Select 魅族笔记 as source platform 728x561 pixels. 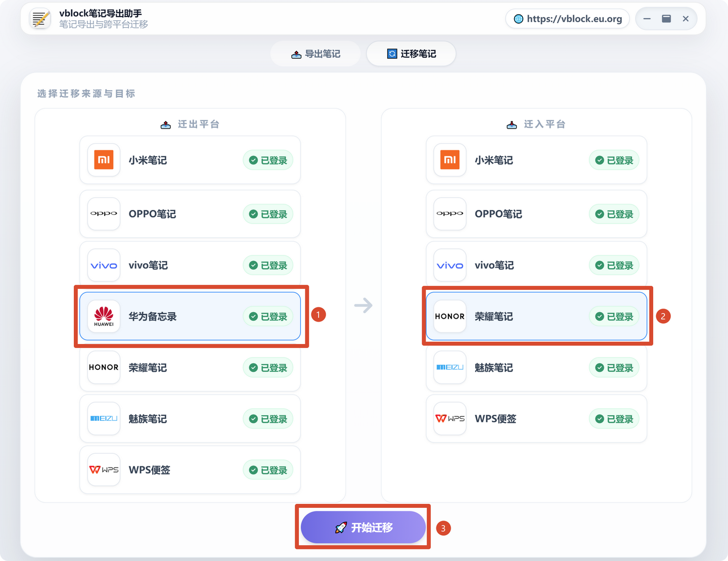pyautogui.click(x=190, y=418)
